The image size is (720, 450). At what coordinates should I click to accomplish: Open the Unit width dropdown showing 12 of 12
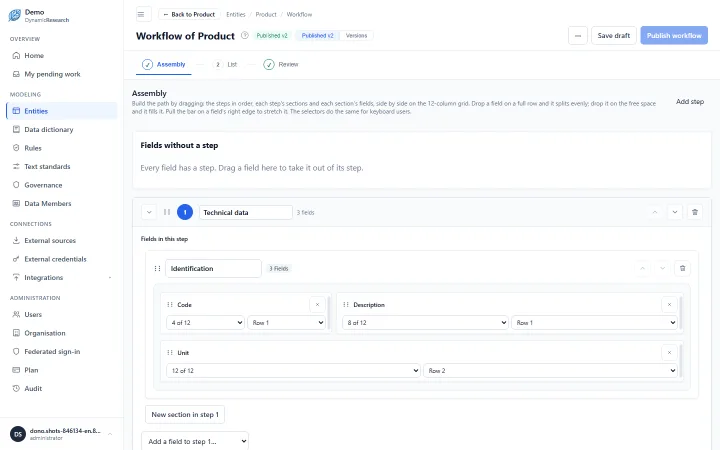(x=293, y=371)
